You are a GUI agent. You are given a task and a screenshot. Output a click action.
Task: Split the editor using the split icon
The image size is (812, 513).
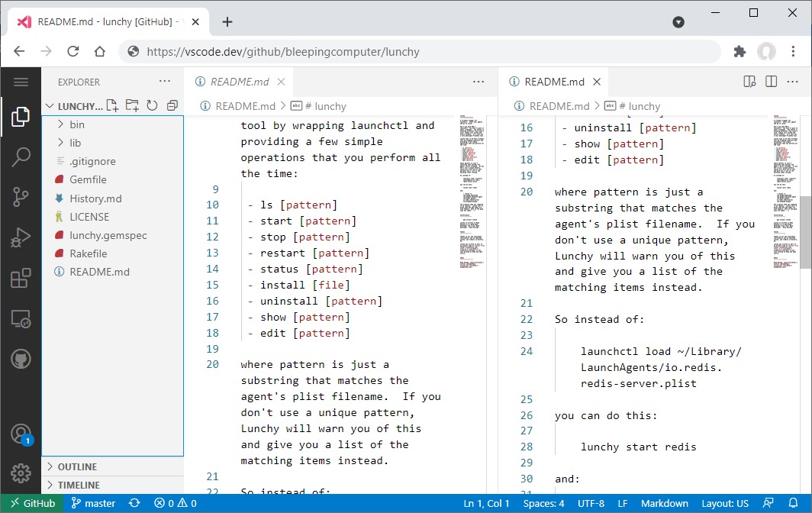pyautogui.click(x=771, y=81)
